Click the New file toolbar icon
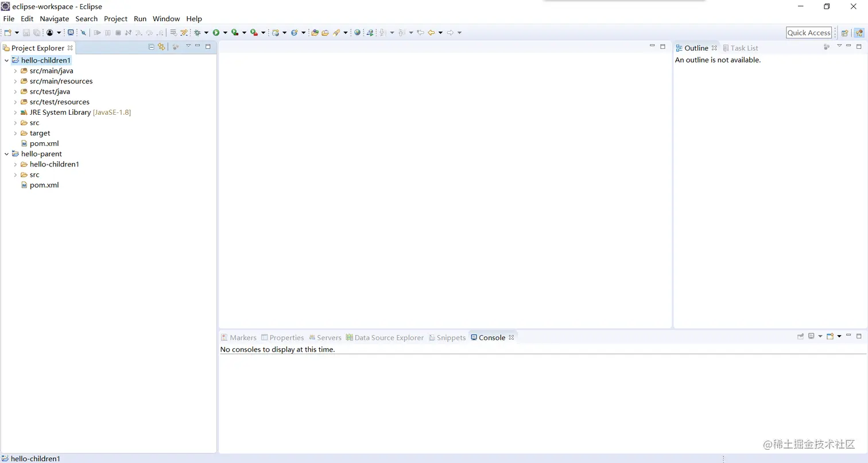This screenshot has height=463, width=868. pyautogui.click(x=7, y=33)
